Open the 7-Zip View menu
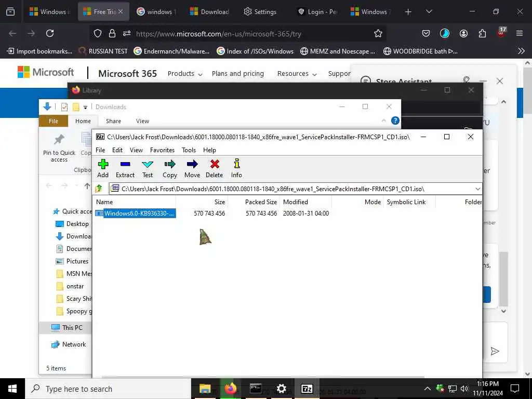 [137, 150]
